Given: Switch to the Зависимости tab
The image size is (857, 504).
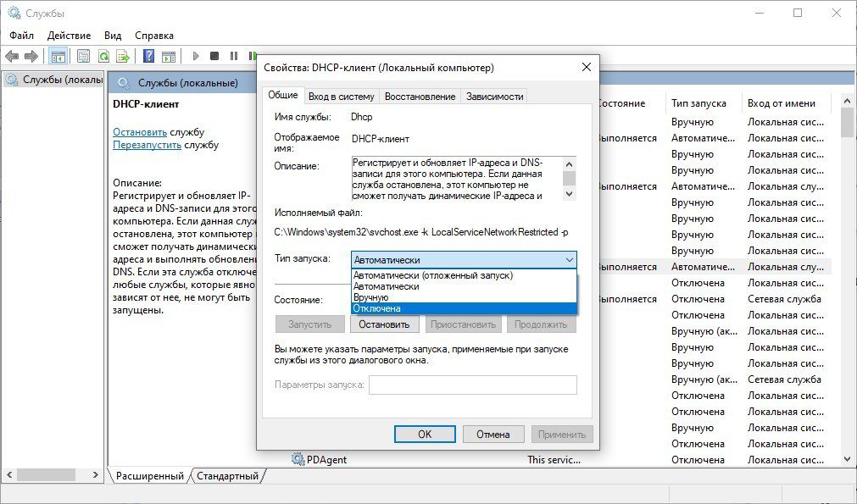Looking at the screenshot, I should (x=495, y=97).
